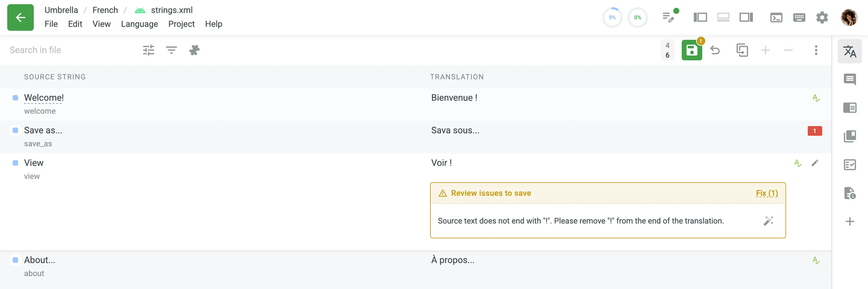Open the three-dot more options menu
Image resolution: width=868 pixels, height=289 pixels.
pos(816,50)
